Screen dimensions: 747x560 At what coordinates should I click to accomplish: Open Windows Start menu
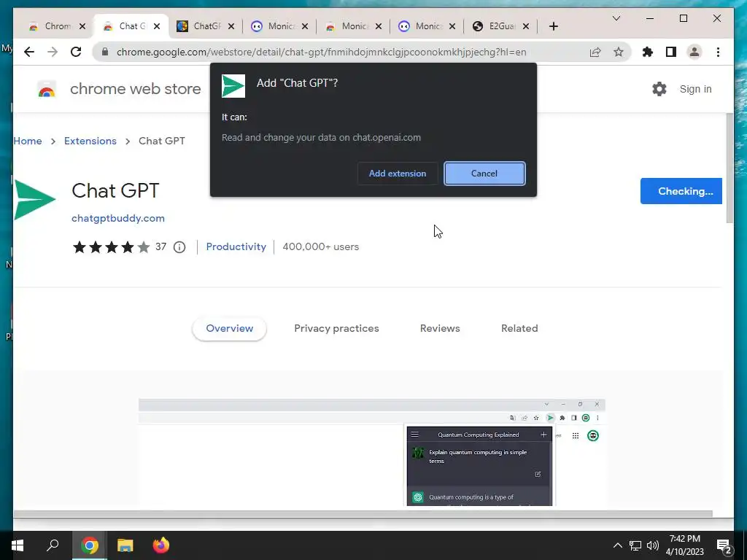click(18, 545)
